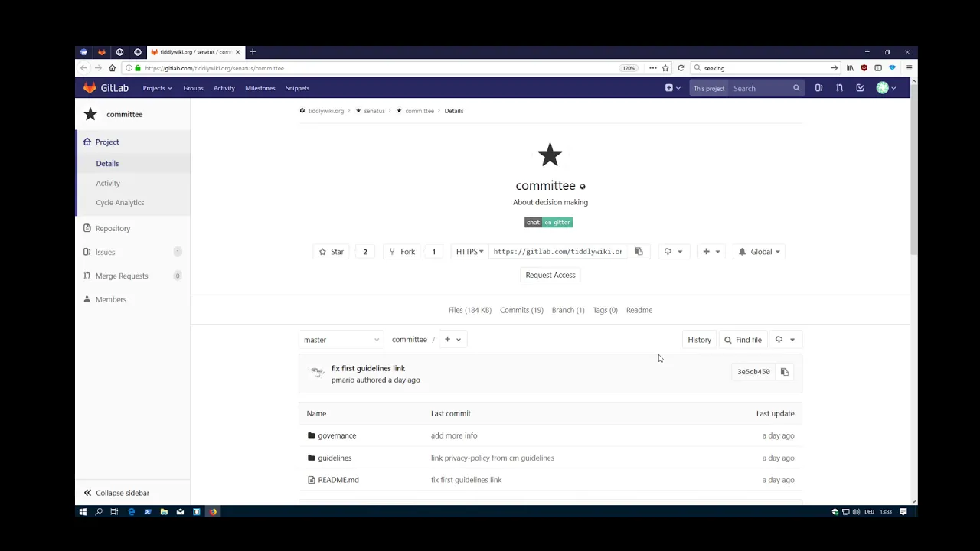Open the new item plus dropdown in the navbar
This screenshot has height=551, width=980.
pyautogui.click(x=672, y=88)
